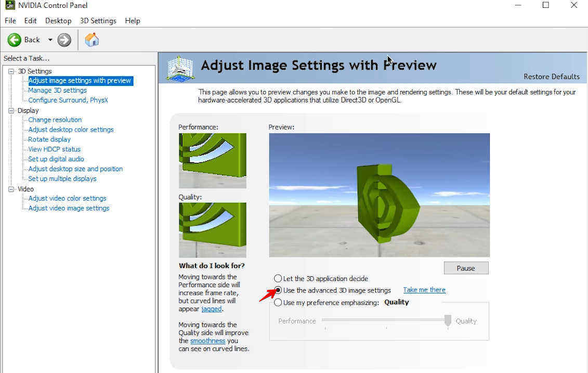Pause the rotating preview animation

point(465,268)
